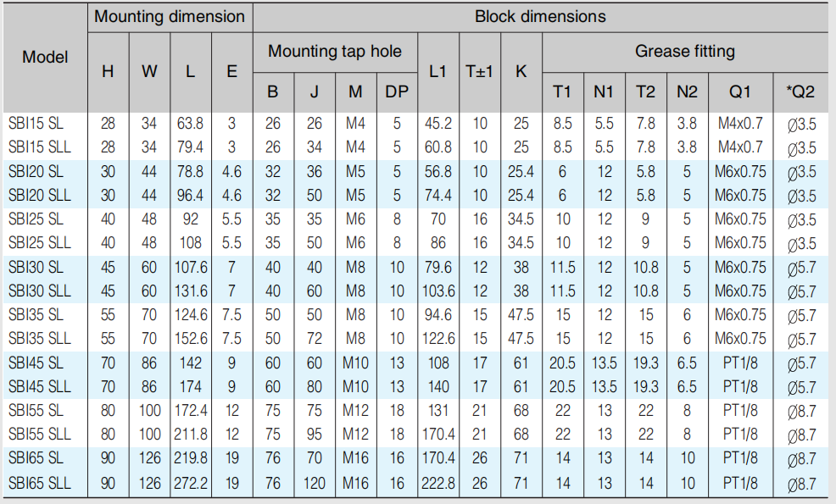Click the L1 column header
The image size is (836, 504).
438,72
